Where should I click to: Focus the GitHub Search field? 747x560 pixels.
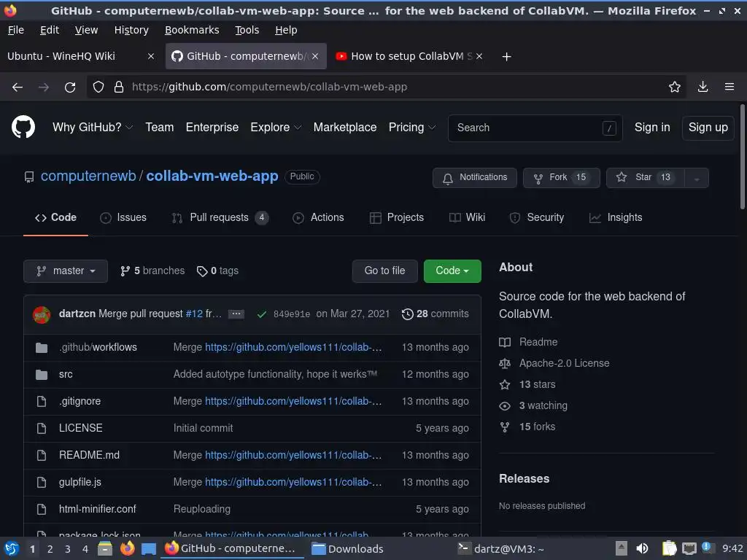tap(535, 128)
